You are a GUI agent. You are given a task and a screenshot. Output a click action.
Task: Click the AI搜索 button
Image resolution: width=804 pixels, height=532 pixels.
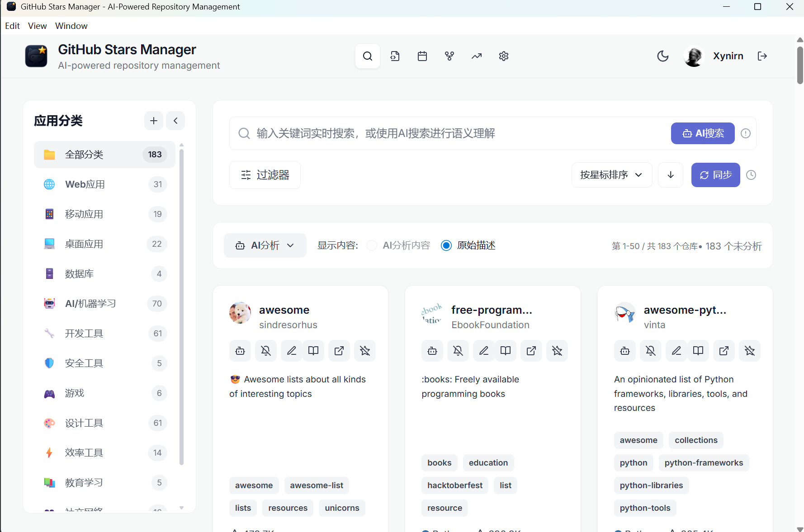click(703, 133)
